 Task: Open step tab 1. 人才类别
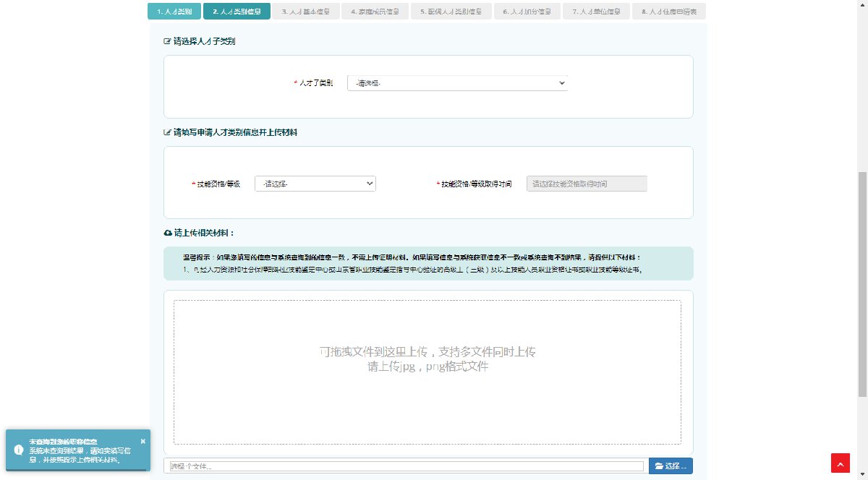coord(174,12)
